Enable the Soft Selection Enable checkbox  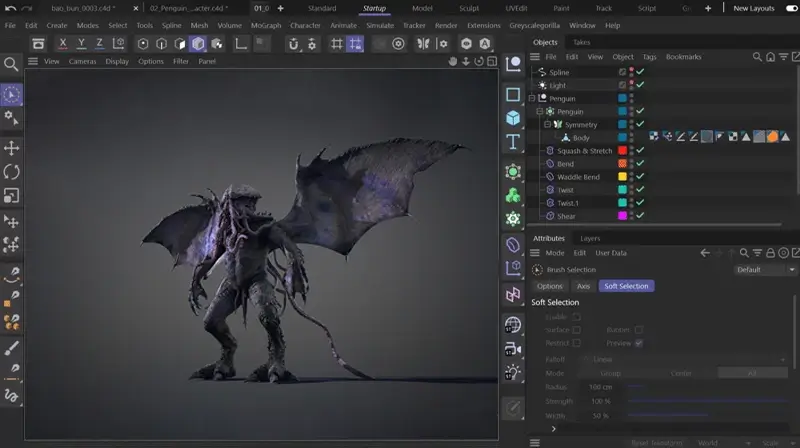pos(577,317)
